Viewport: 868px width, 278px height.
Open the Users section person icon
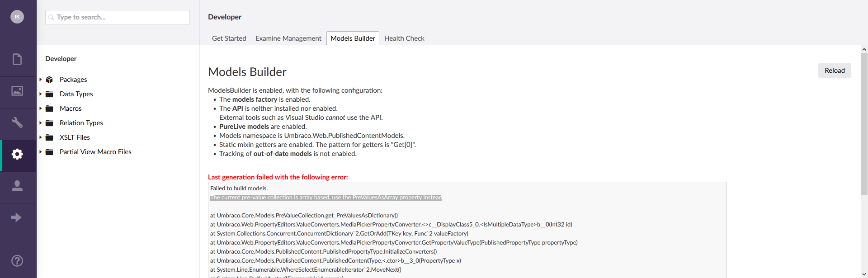(17, 186)
